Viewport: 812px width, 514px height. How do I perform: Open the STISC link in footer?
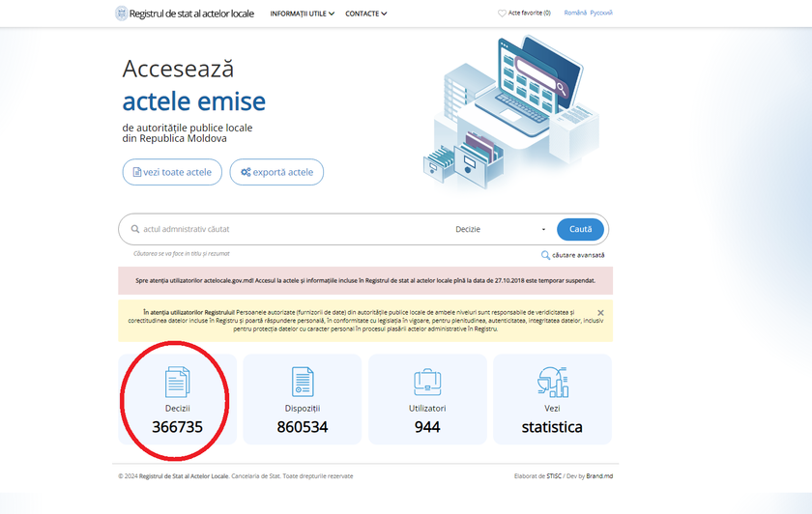point(554,476)
